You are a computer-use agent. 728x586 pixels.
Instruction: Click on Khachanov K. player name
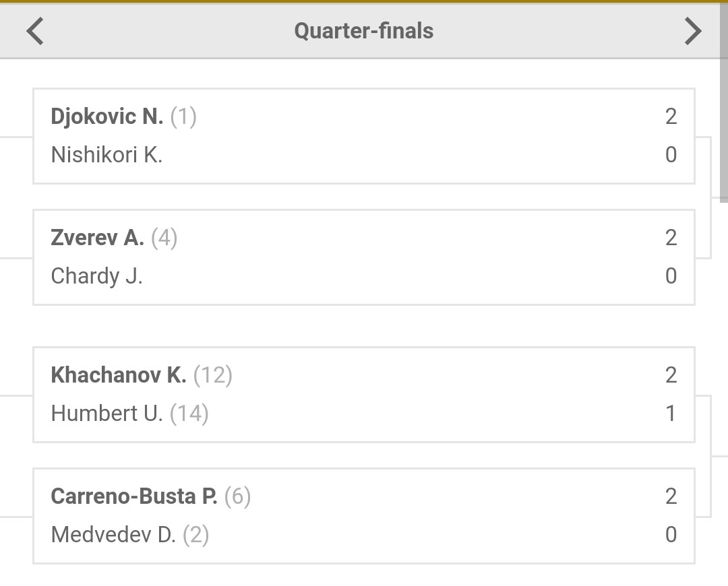pyautogui.click(x=119, y=375)
